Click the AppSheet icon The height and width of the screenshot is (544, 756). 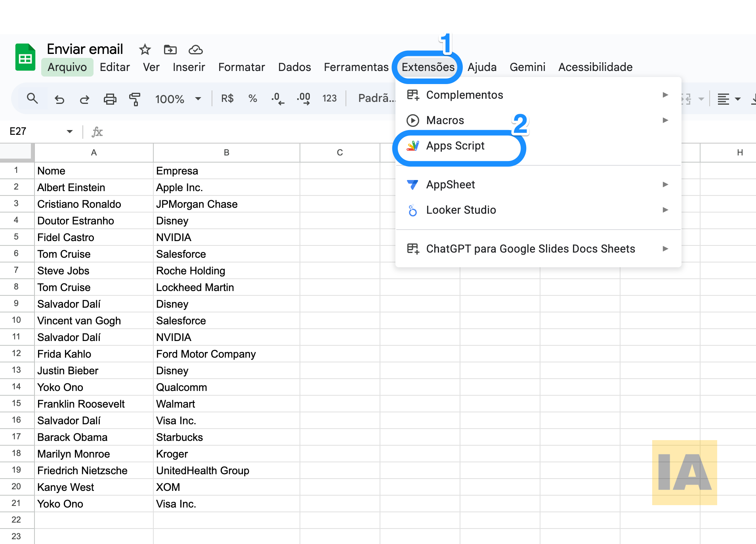[x=412, y=185]
